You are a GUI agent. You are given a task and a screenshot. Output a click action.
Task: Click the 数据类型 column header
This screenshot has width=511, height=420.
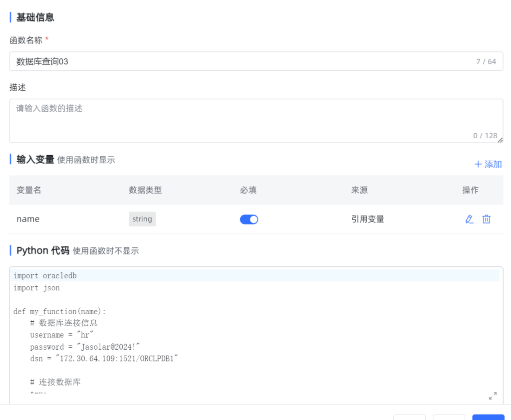pyautogui.click(x=145, y=190)
